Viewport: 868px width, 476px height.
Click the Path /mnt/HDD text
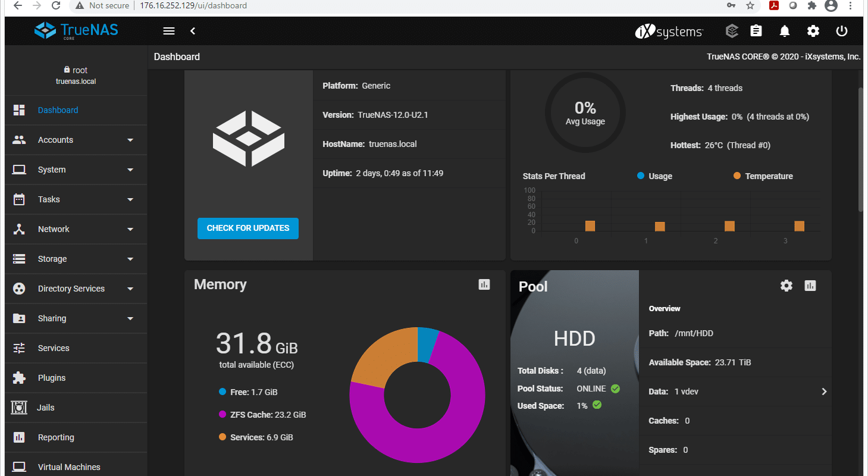pyautogui.click(x=681, y=333)
